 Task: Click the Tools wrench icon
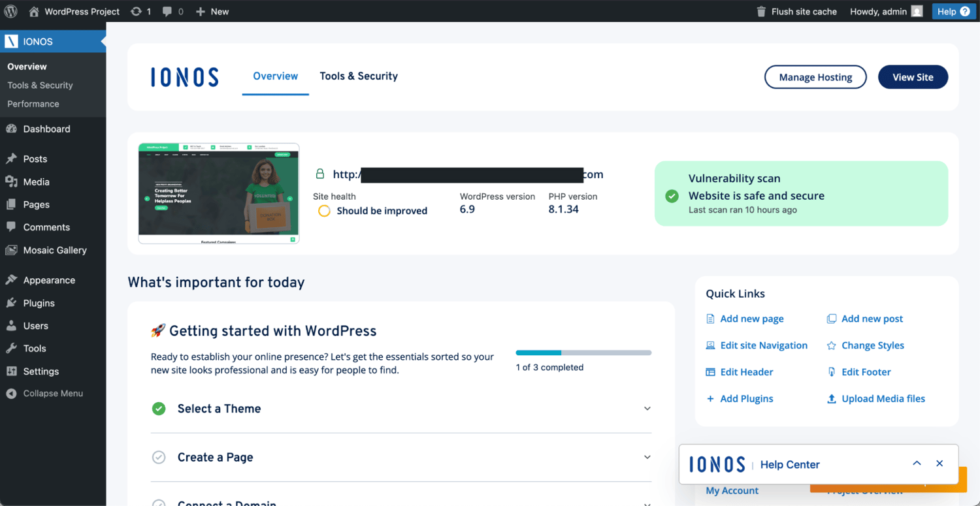(x=11, y=349)
